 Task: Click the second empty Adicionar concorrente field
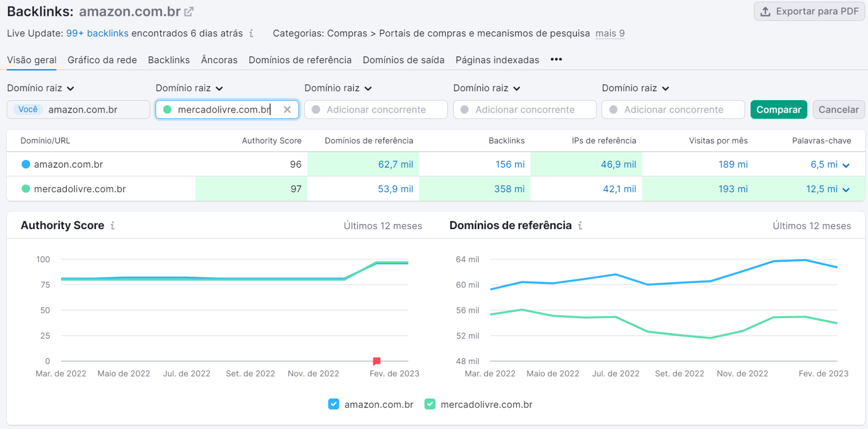pyautogui.click(x=525, y=110)
